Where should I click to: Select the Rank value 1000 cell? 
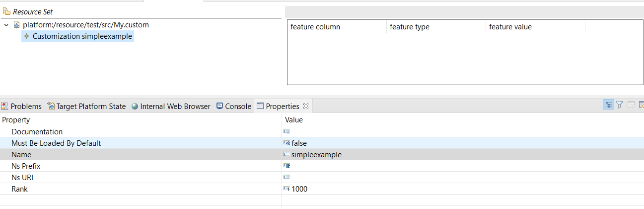point(462,189)
